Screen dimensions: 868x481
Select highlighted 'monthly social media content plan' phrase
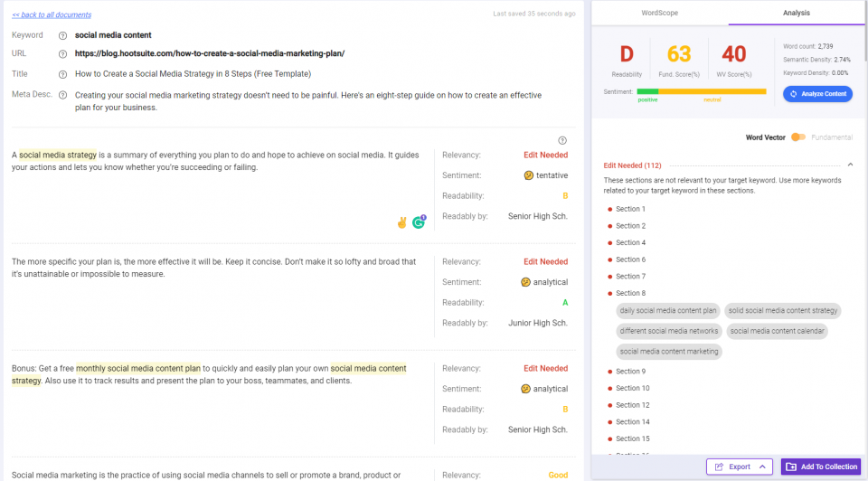138,369
